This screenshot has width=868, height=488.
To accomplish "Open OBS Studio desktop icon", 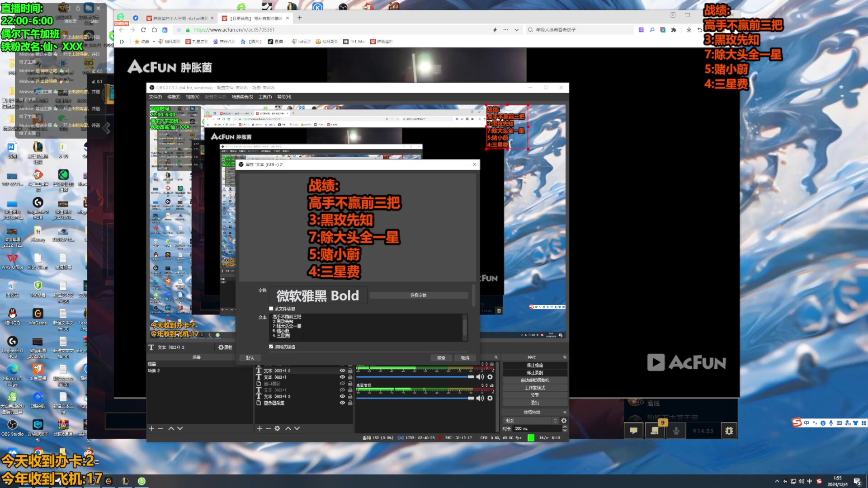I will click(12, 427).
